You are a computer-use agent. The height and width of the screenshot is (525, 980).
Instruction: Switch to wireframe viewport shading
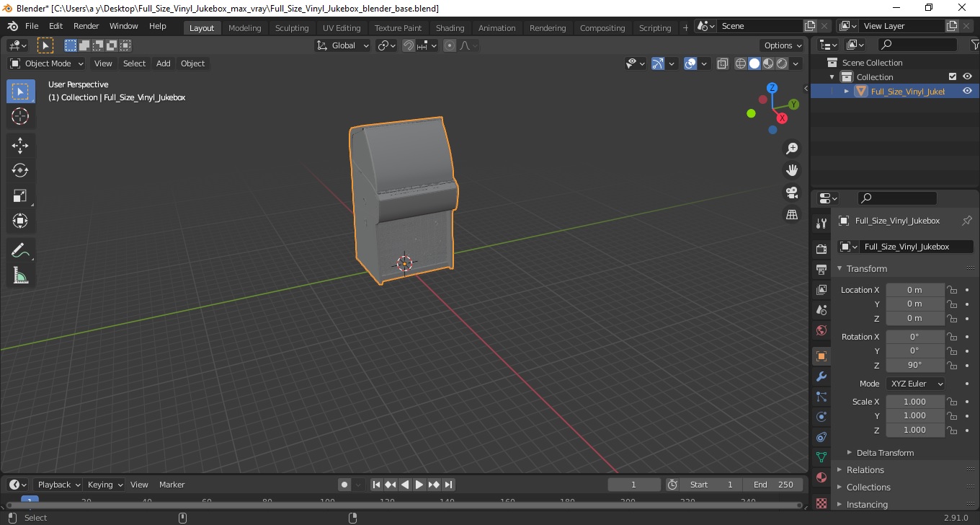741,63
